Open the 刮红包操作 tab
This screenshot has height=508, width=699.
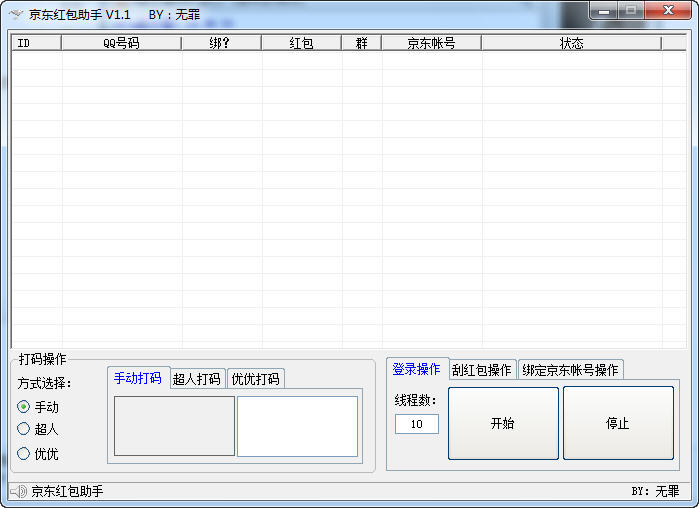[482, 370]
